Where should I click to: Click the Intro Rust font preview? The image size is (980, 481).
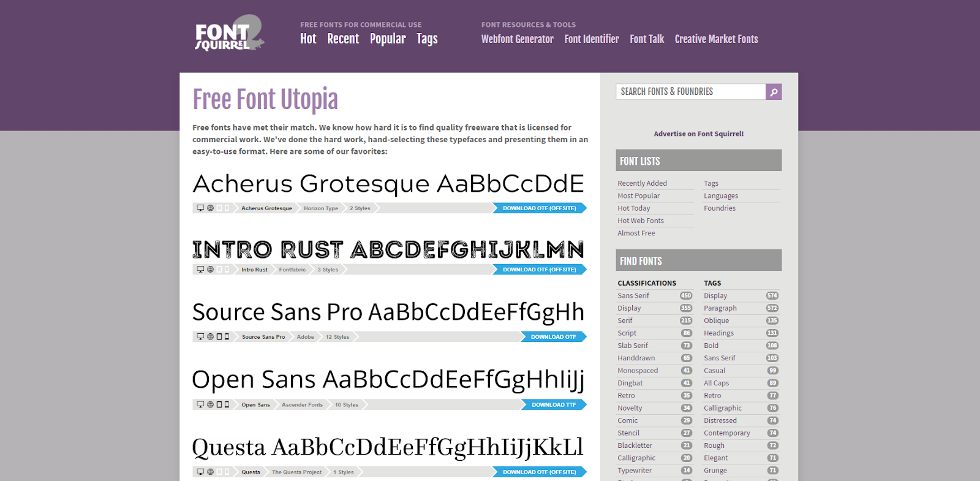pos(388,249)
